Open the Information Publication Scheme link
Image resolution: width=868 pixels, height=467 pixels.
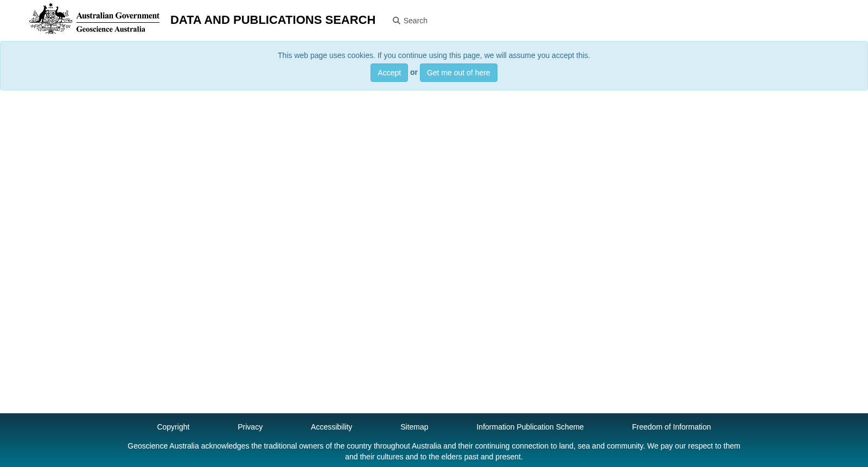pos(530,427)
